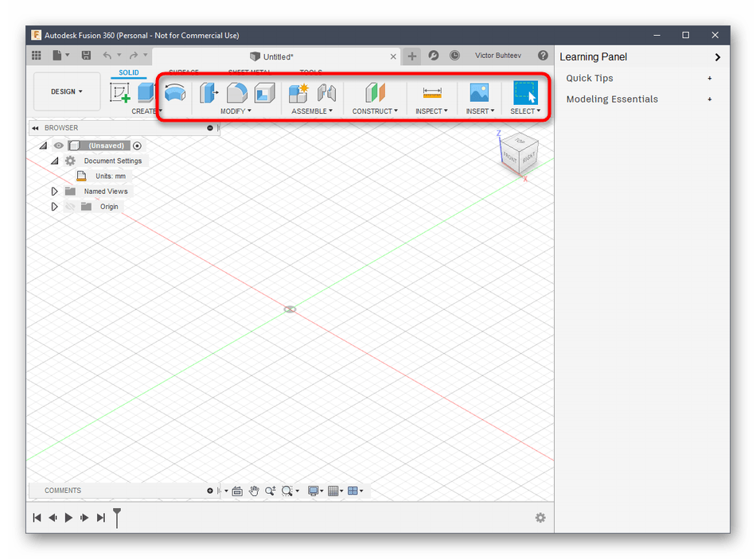
Task: Open the MODIFY dropdown menu
Action: tap(236, 111)
